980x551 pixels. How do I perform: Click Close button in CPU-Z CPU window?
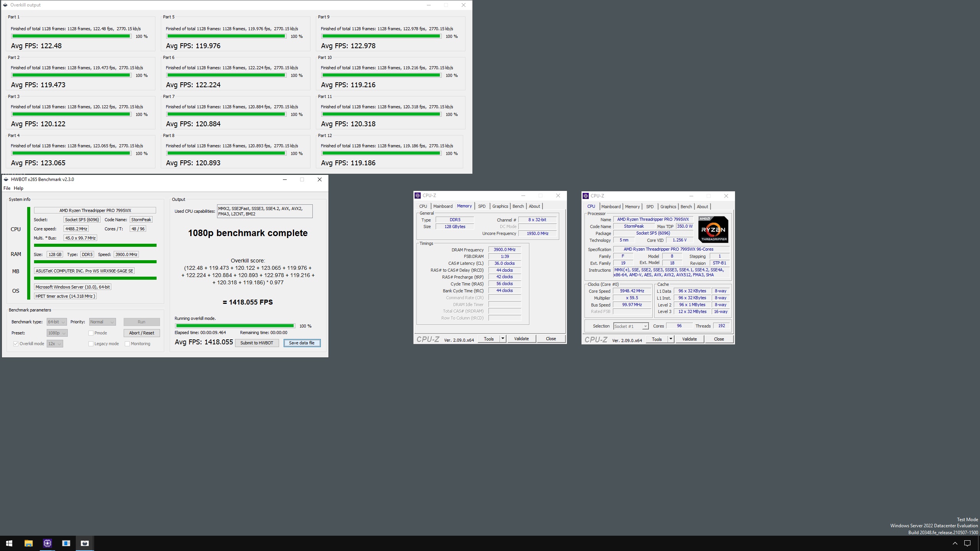pyautogui.click(x=719, y=339)
